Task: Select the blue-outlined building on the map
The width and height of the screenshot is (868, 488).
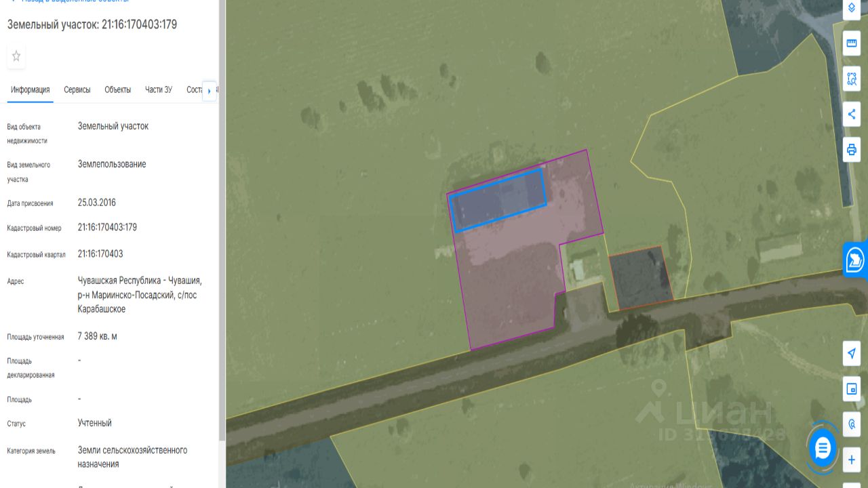Action: pos(500,201)
